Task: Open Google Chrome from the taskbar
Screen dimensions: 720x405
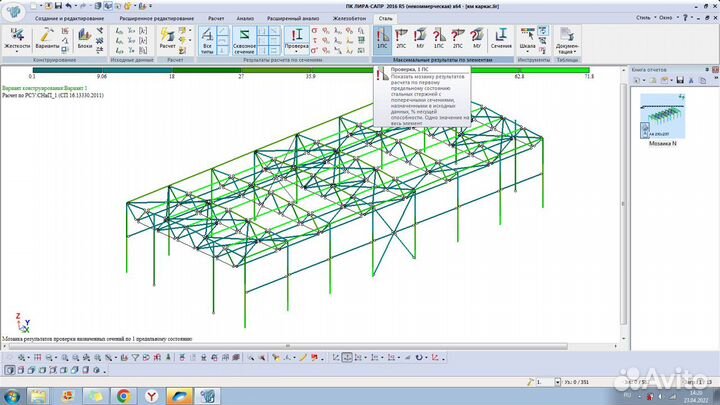Action: (x=124, y=395)
